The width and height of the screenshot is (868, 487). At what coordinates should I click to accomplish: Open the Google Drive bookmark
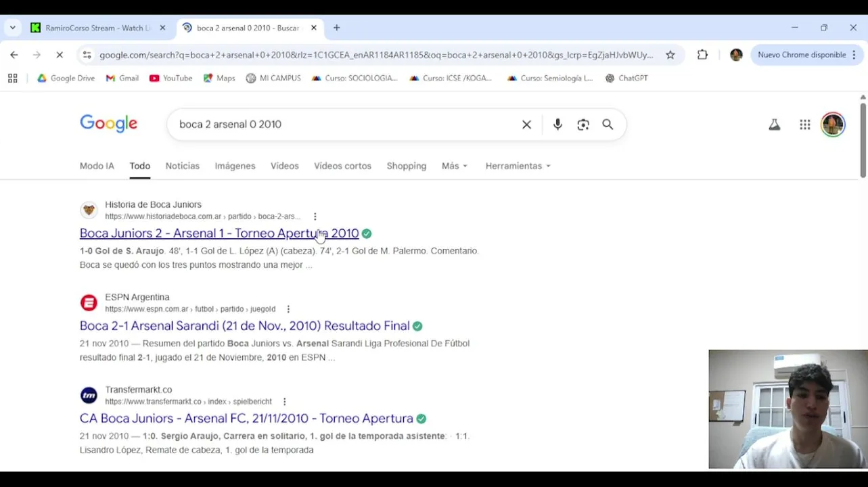pos(66,78)
